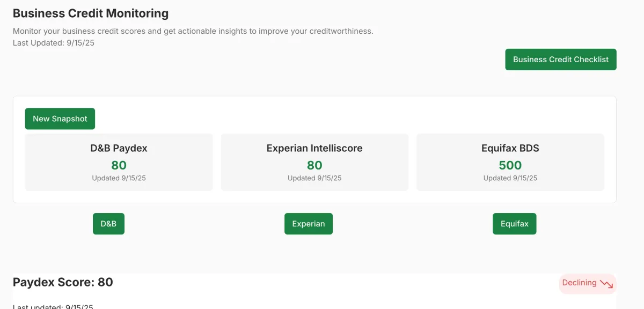Click the declining trend arrow icon
644x309 pixels.
click(x=606, y=284)
